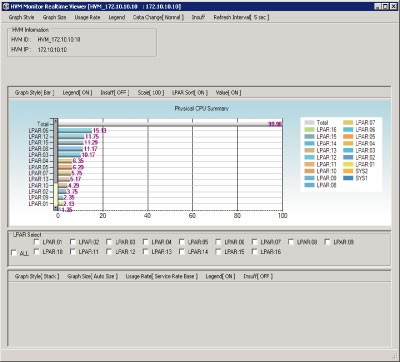Image resolution: width=400 pixels, height=362 pixels.
Task: Minimize the HVM Monitor Realtime Viewer window
Action: [377, 7]
